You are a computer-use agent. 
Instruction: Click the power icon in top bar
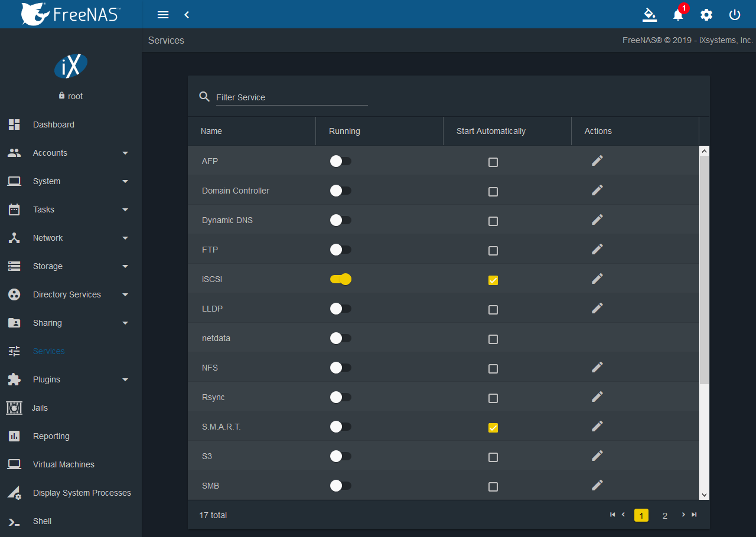point(735,15)
